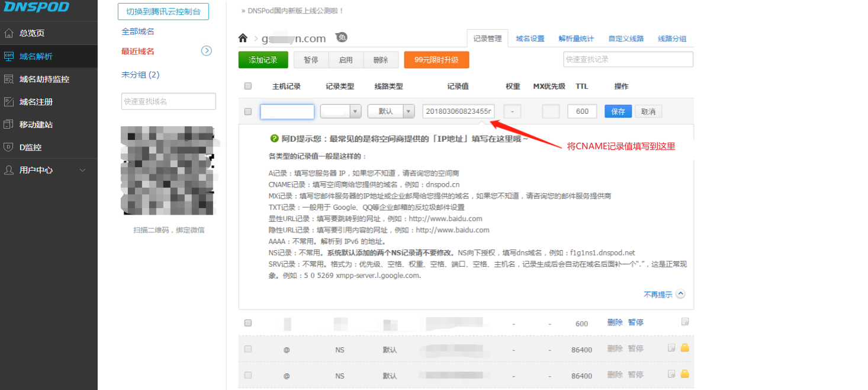This screenshot has height=390, width=868.
Task: Open the 解析量统计 tab
Action: (576, 39)
